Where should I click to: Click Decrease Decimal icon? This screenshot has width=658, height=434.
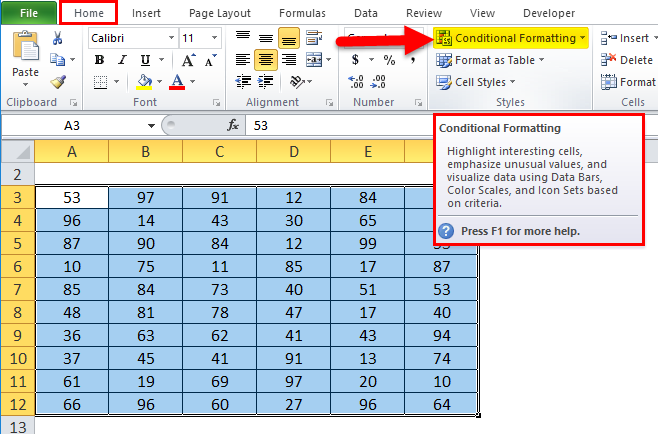(378, 81)
